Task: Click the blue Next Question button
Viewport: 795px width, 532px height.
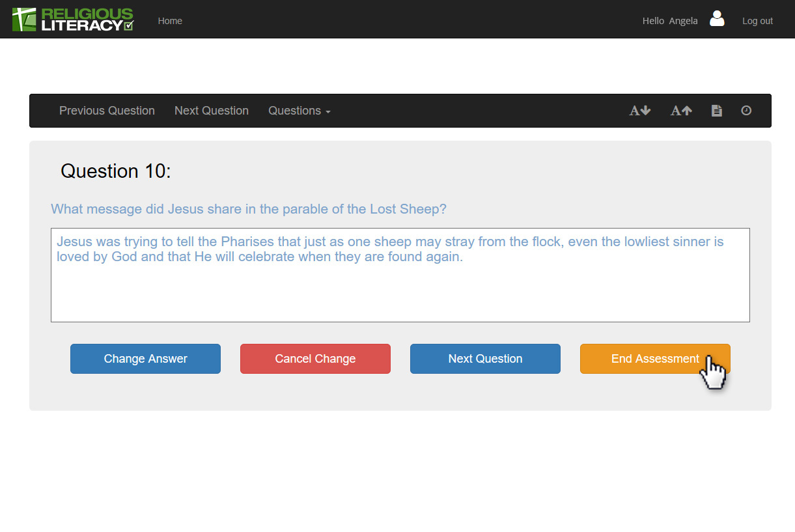Action: [x=485, y=359]
